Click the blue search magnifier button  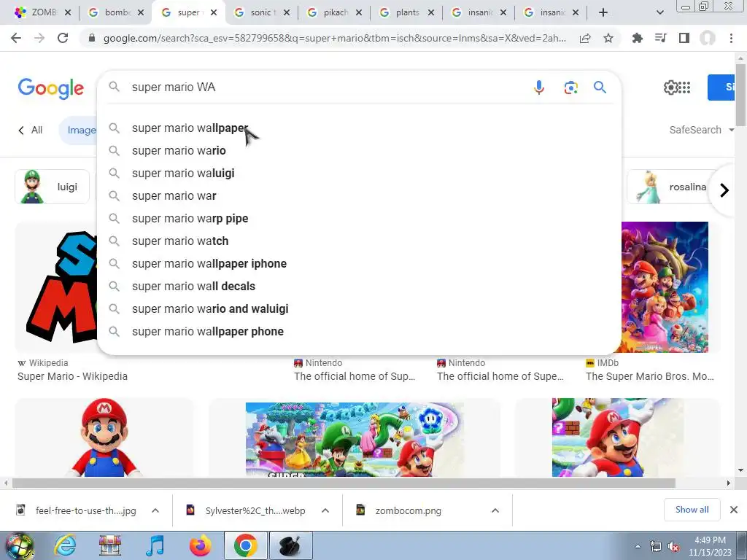coord(600,87)
